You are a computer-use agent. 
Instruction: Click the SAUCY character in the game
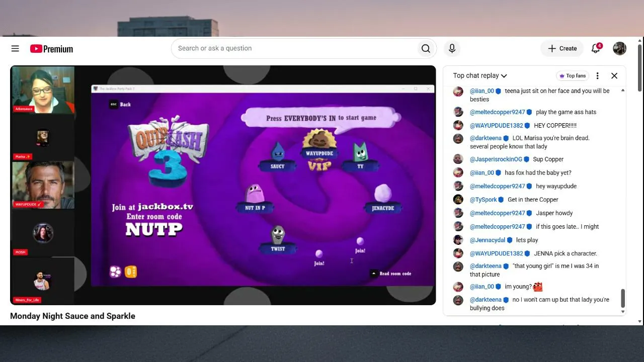[277, 157]
